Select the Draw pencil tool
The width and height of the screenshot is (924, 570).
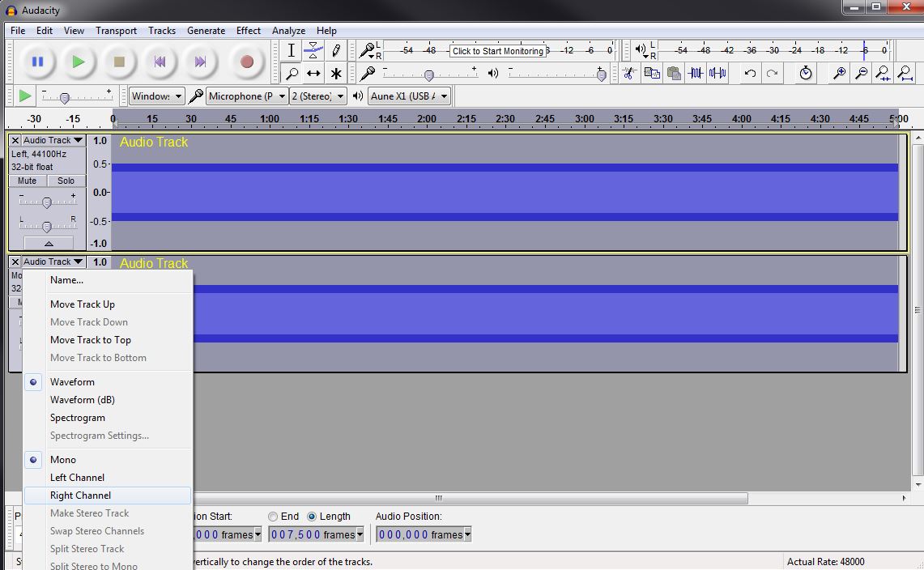pyautogui.click(x=336, y=51)
